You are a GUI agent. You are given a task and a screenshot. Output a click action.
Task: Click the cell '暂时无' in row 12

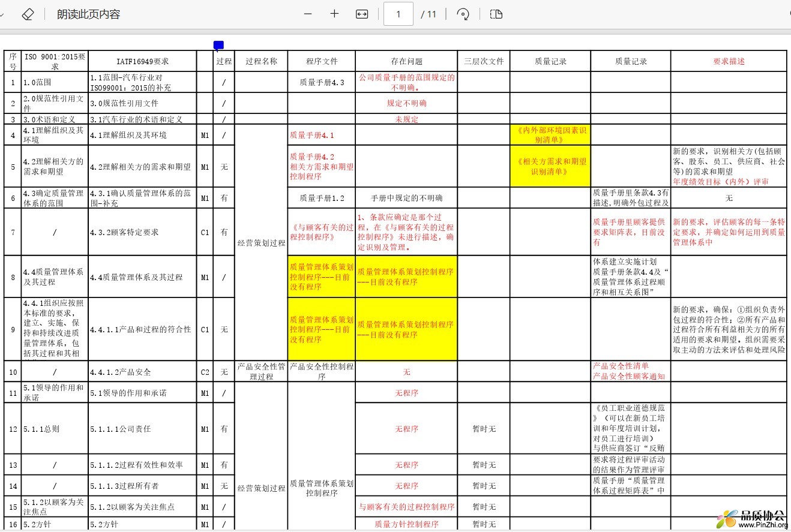click(484, 429)
